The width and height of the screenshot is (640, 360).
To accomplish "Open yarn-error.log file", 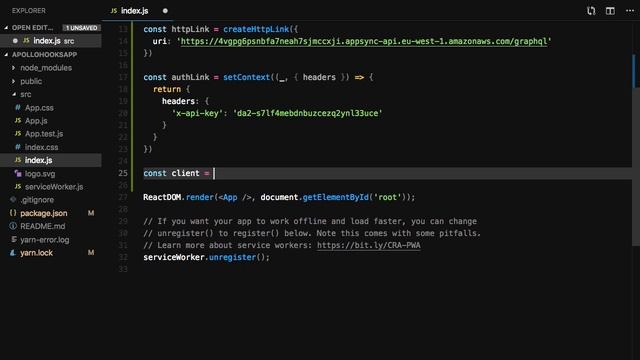I will pos(44,240).
